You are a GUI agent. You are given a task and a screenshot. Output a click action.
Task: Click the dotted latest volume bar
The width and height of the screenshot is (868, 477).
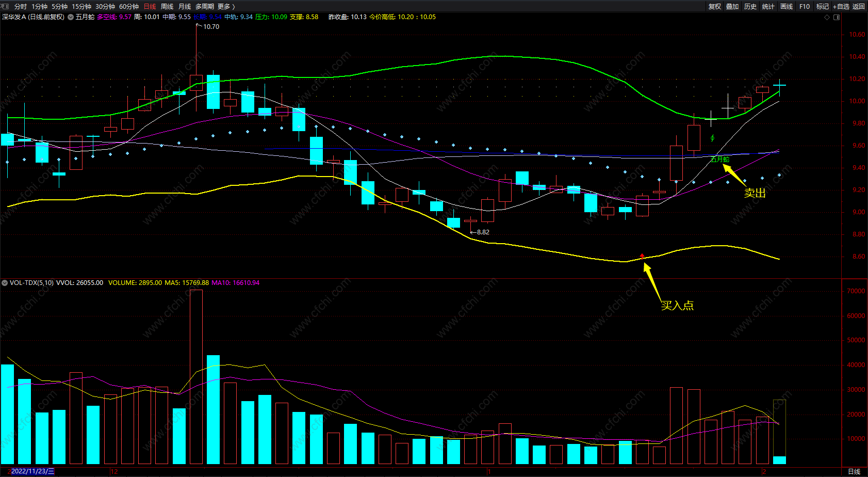pos(779,432)
